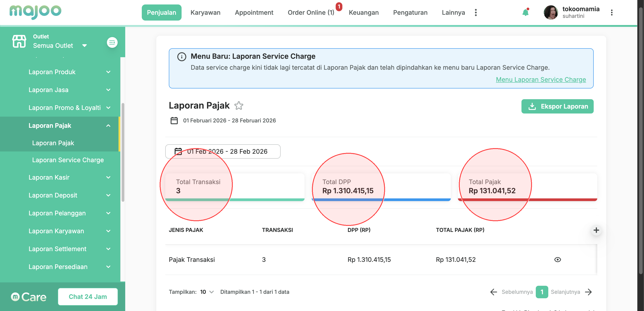Click the previous page arrow icon
The height and width of the screenshot is (311, 644).
tap(494, 292)
